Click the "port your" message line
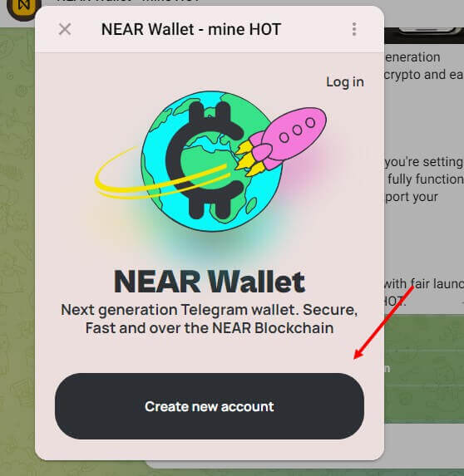The height and width of the screenshot is (476, 464). point(412,197)
